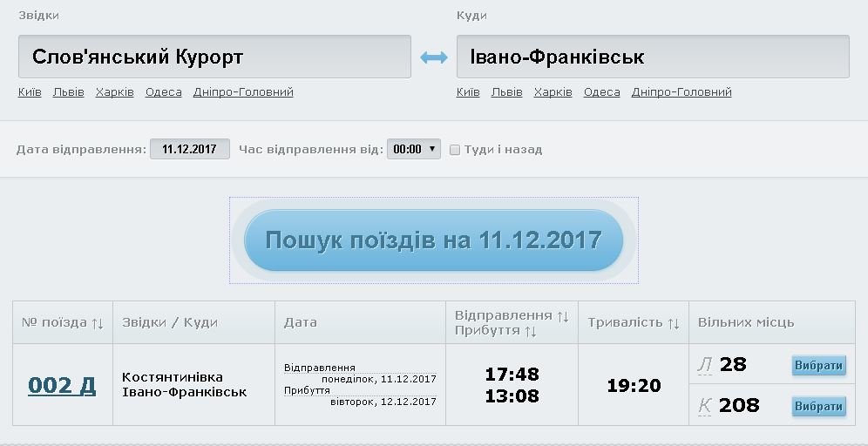The image size is (868, 446).
Task: Enable the 'Туди і назад' round trip checkbox
Action: pos(455,150)
